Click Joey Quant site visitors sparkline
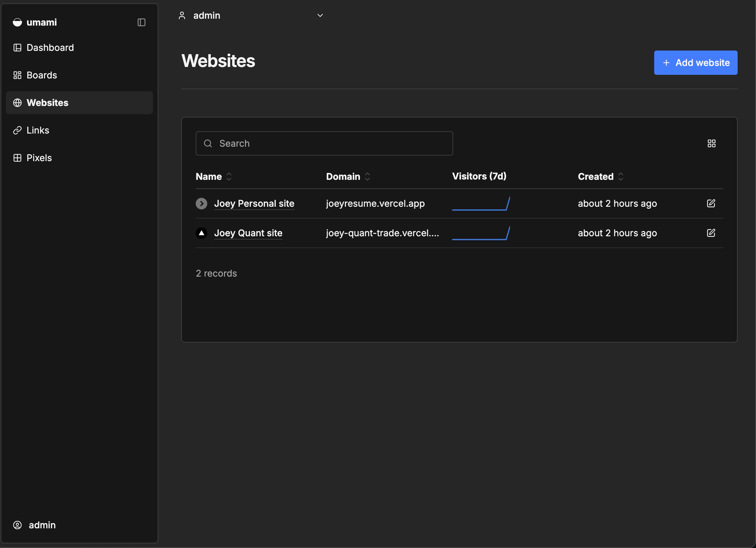756x548 pixels. pyautogui.click(x=481, y=233)
